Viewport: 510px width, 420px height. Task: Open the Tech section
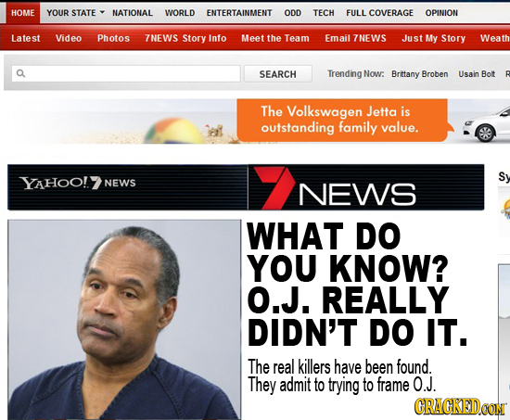[x=324, y=13]
